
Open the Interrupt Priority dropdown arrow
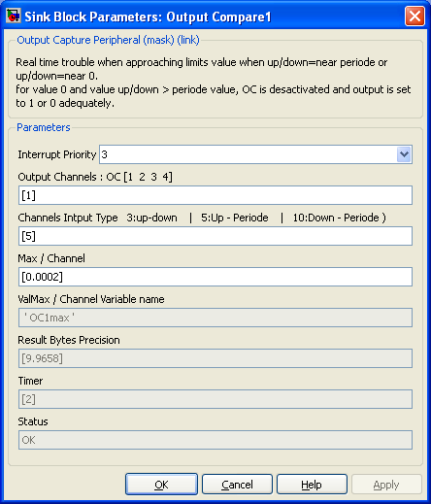tap(404, 154)
